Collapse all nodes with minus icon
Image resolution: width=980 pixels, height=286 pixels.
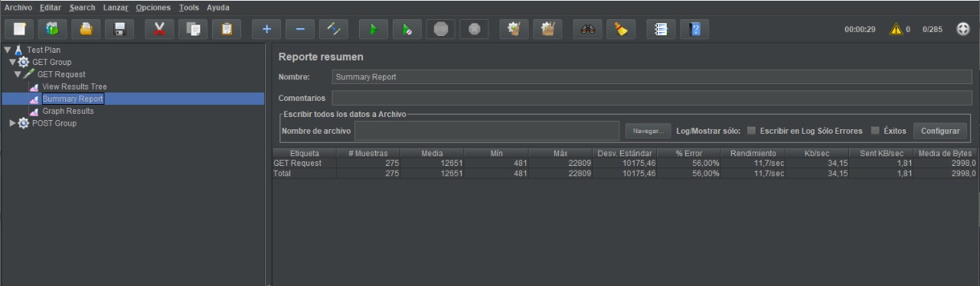click(300, 29)
